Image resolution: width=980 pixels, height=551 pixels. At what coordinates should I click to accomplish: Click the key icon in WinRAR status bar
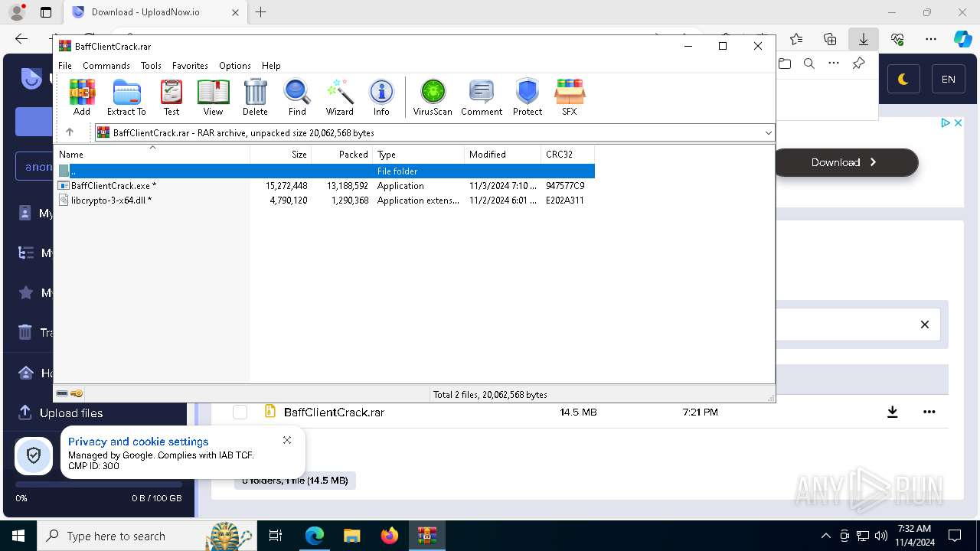click(x=77, y=394)
